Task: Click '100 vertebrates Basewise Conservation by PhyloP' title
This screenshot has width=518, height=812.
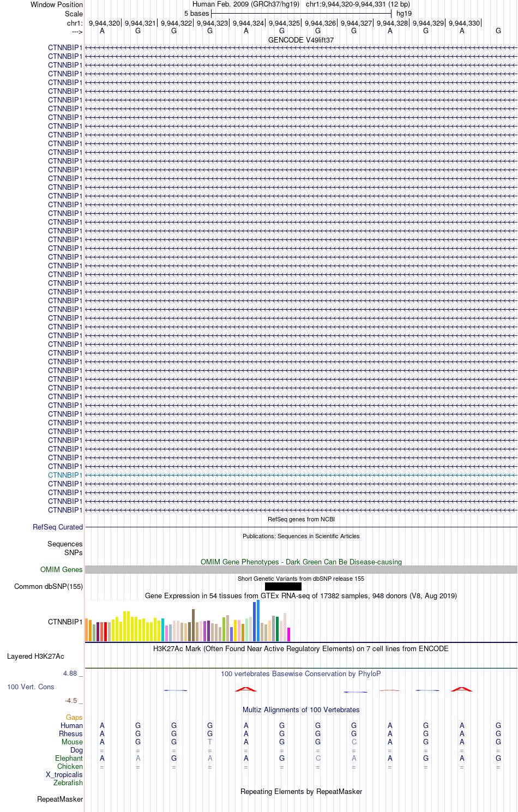Action: tap(301, 673)
